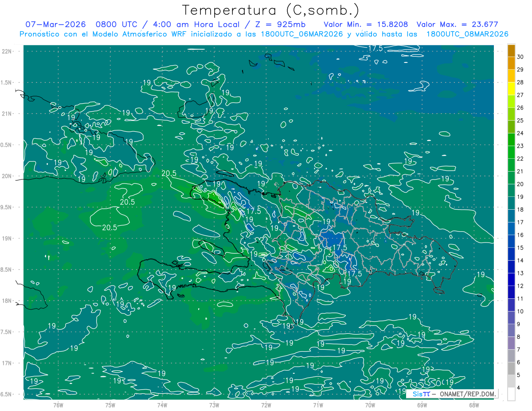The height and width of the screenshot is (411, 532).
Task: Click the '73W' longitude label
Action: 214,405
